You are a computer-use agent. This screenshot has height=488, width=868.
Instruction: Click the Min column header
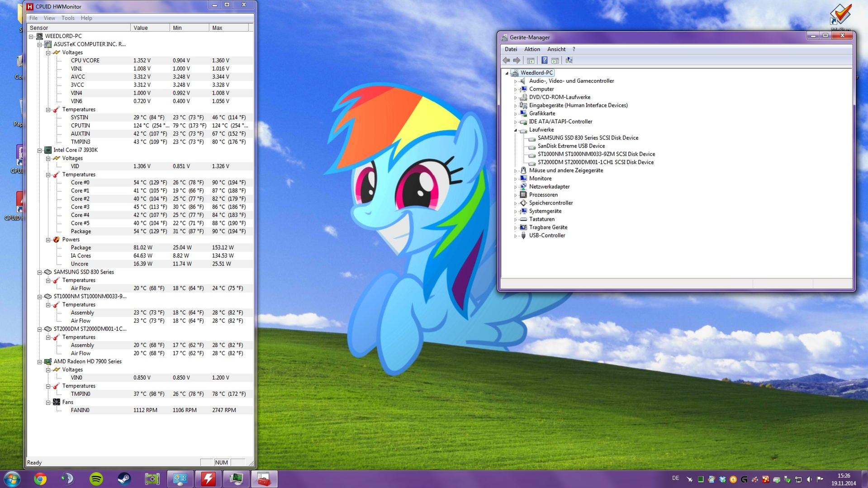[190, 28]
